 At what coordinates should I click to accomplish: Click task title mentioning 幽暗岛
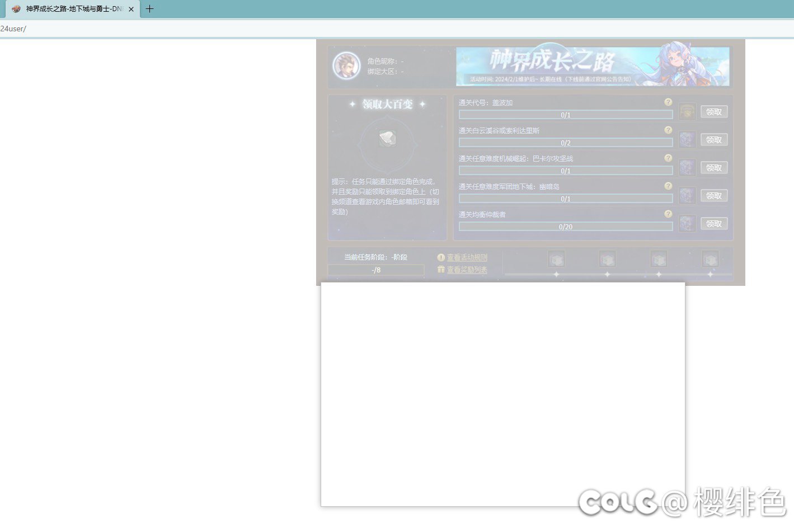click(509, 186)
